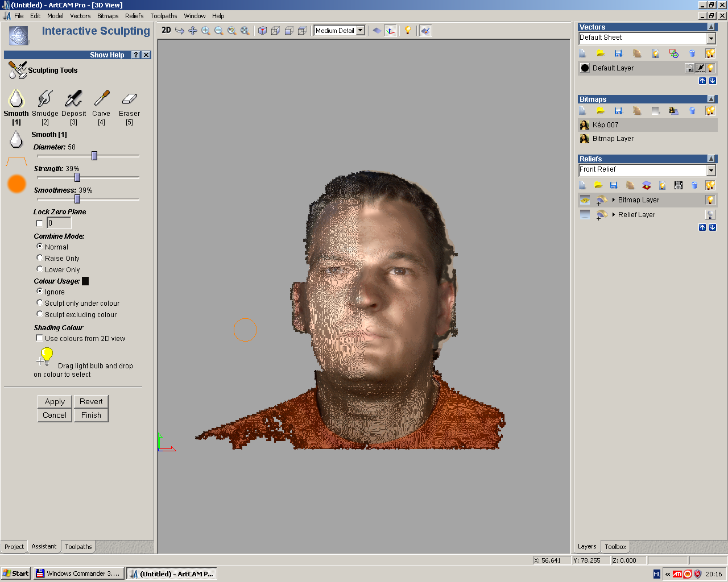Choose the Deposit sculpting tool
The height and width of the screenshot is (582, 728).
[x=73, y=99]
